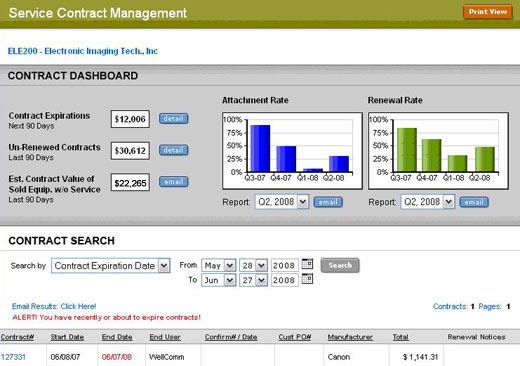
Task: Focus the To year field
Action: (x=284, y=280)
